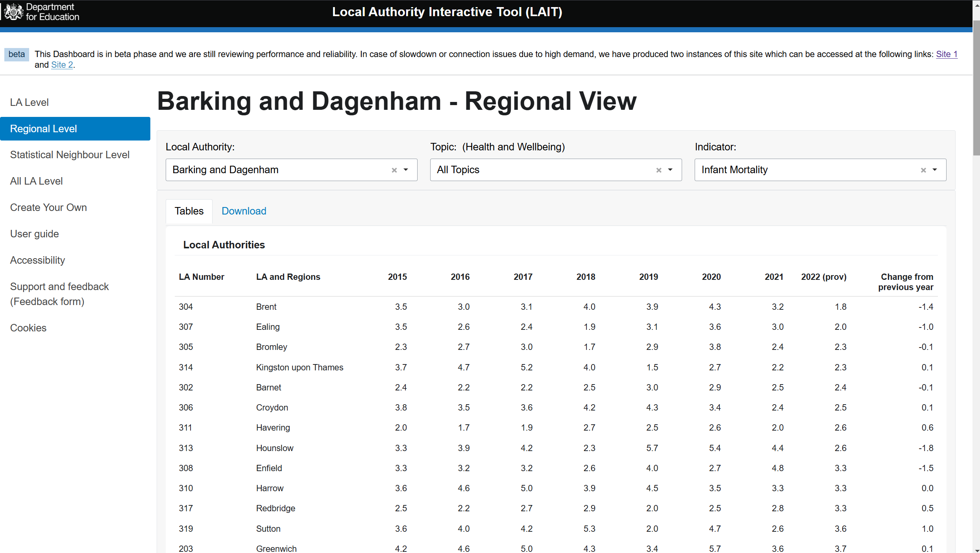980x553 pixels.
Task: Navigate to Create Your Own
Action: pos(48,207)
